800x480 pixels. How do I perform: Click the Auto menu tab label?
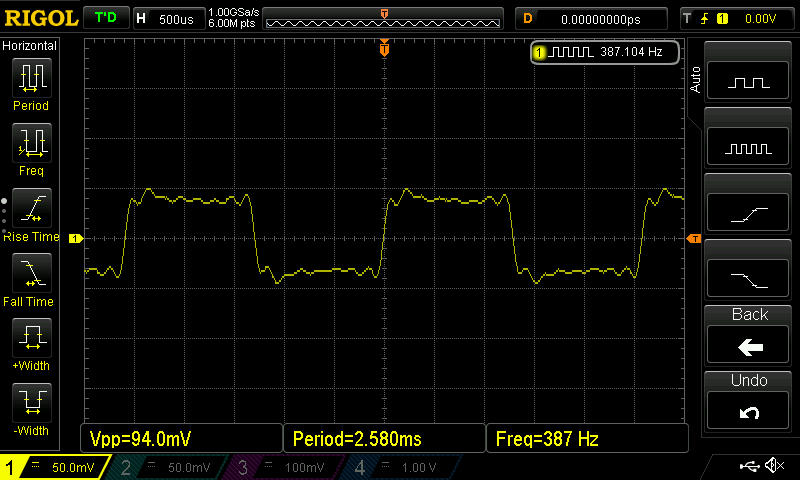click(695, 80)
